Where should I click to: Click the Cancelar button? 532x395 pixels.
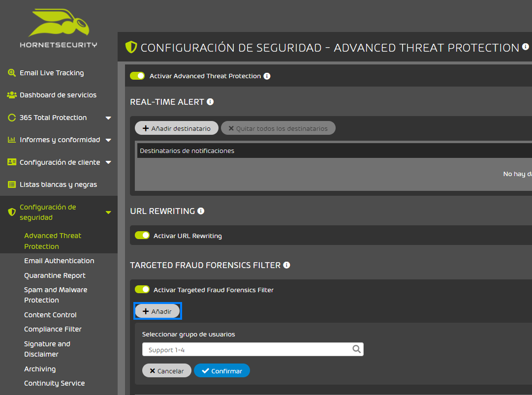[x=167, y=370]
